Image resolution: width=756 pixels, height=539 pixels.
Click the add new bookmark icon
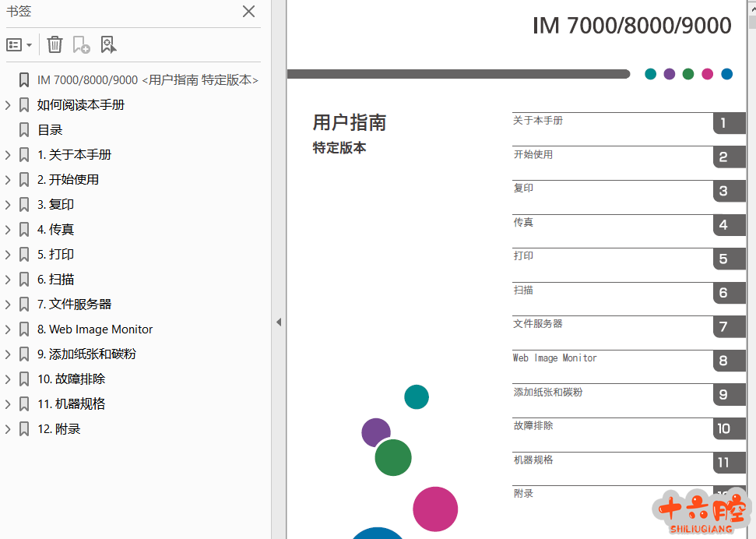[81, 44]
